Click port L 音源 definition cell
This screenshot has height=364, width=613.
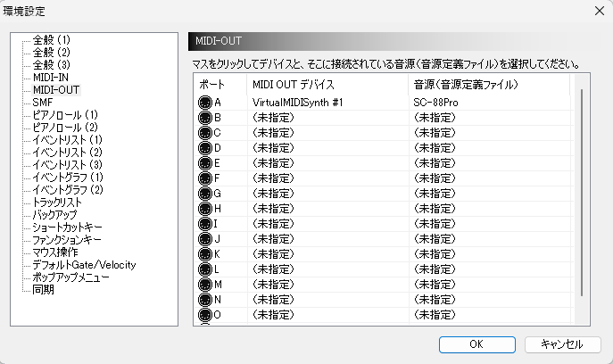coord(490,269)
